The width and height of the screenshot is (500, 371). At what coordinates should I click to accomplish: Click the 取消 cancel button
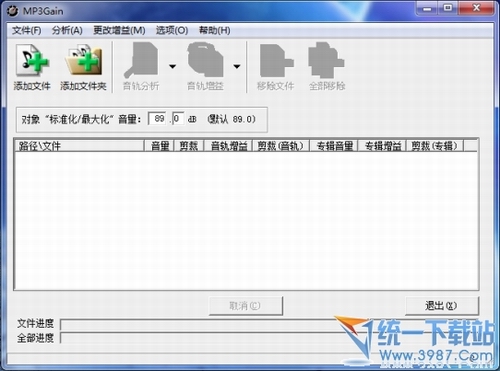246,306
